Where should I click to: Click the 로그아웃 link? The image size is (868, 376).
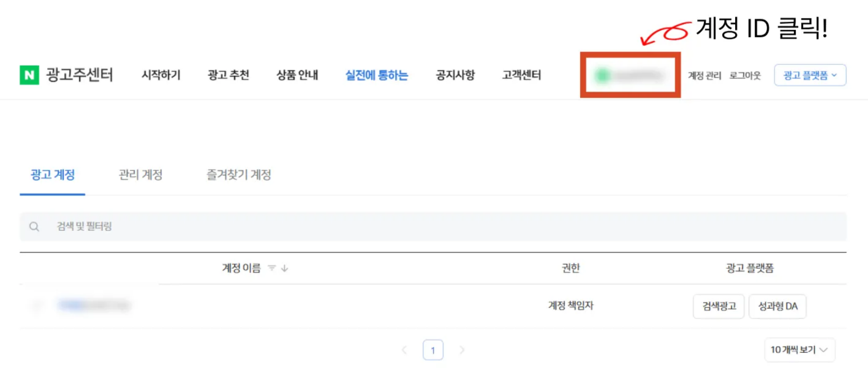(747, 75)
